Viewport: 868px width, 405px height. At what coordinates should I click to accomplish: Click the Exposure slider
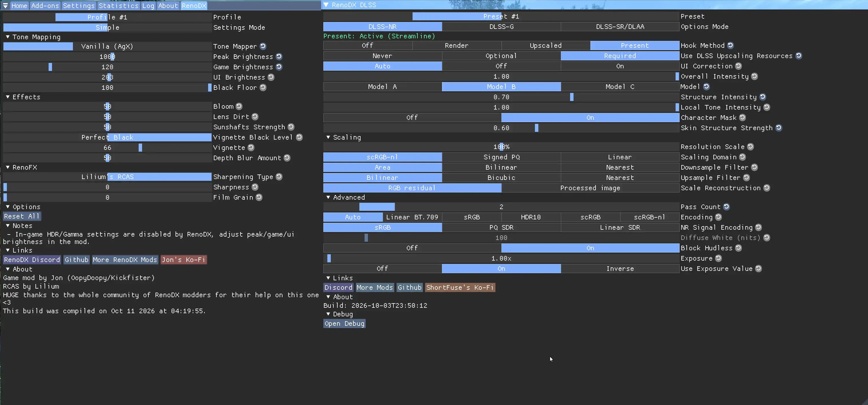(x=501, y=258)
